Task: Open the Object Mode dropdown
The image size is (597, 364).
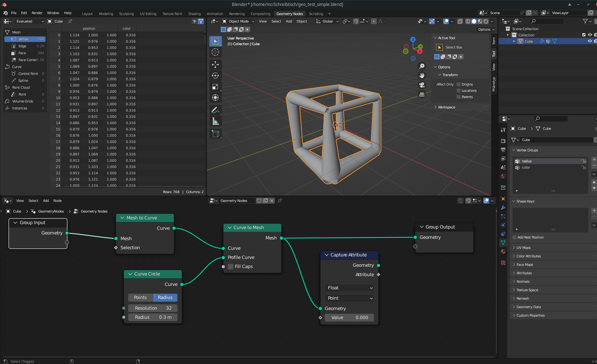Action: [x=238, y=21]
